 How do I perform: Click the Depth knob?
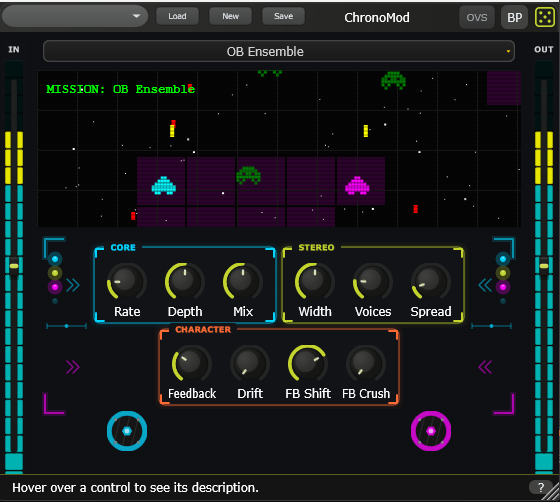(x=185, y=282)
